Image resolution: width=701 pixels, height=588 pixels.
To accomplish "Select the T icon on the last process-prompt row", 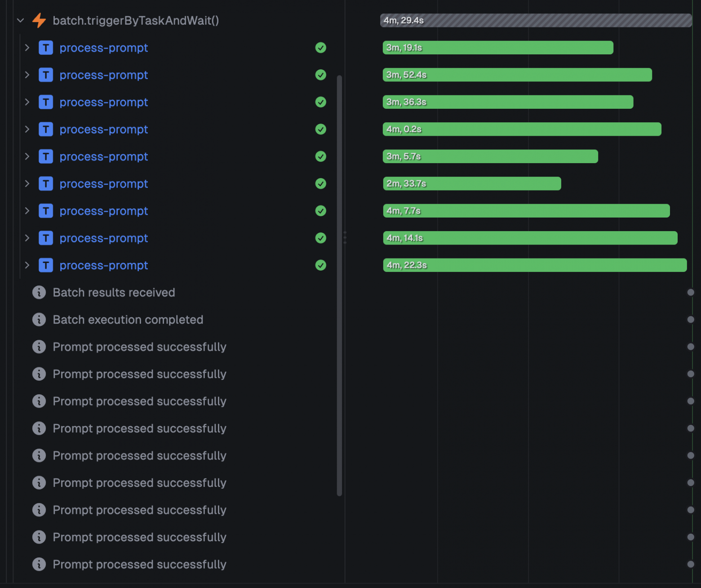I will click(45, 265).
